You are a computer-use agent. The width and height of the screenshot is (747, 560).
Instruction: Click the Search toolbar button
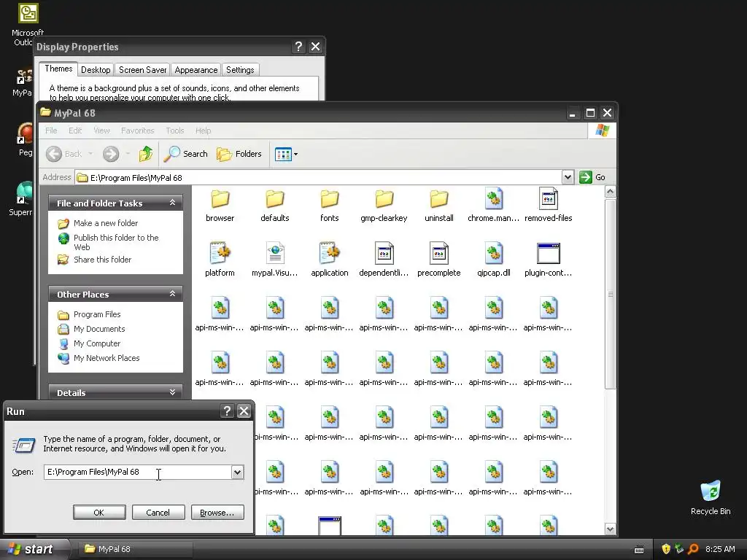186,154
